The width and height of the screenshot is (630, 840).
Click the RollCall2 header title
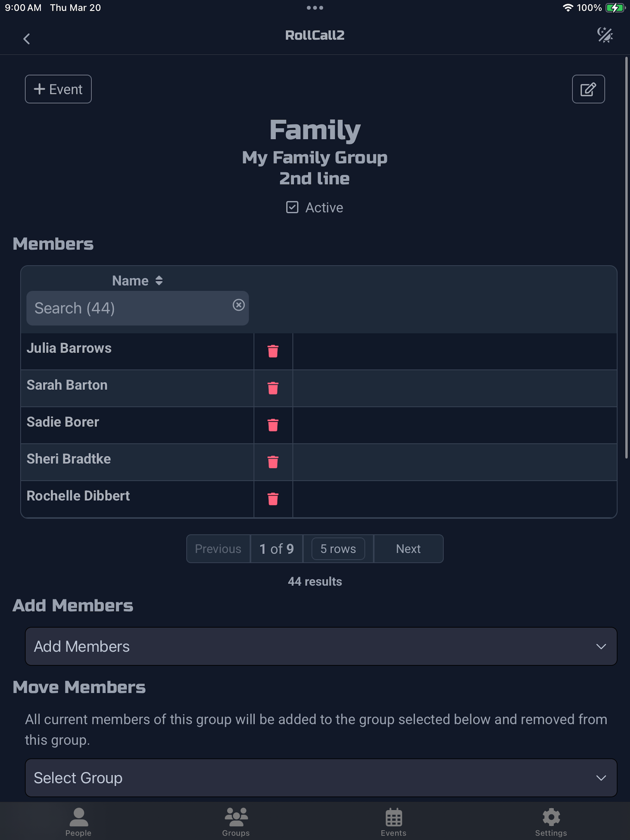315,35
